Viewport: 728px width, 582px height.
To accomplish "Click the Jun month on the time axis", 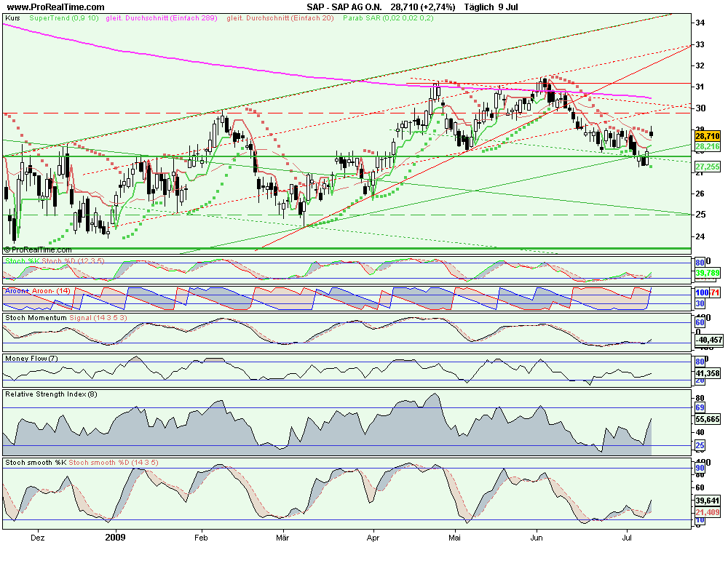I will (x=537, y=538).
